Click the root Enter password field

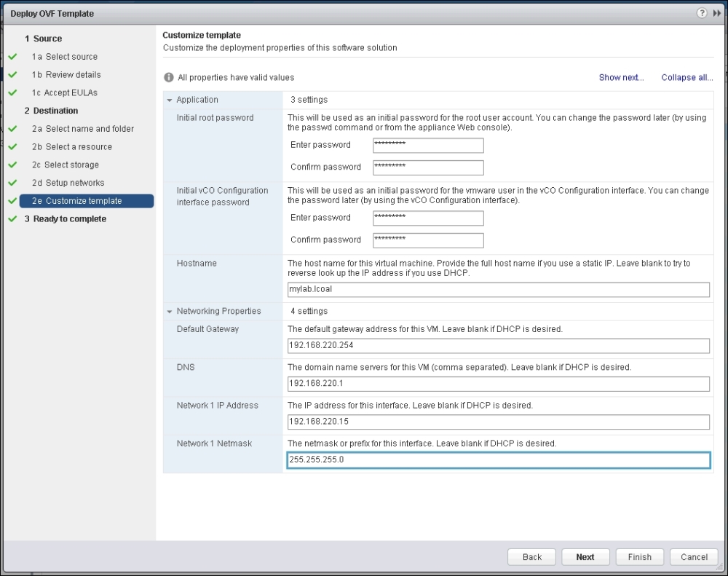428,145
